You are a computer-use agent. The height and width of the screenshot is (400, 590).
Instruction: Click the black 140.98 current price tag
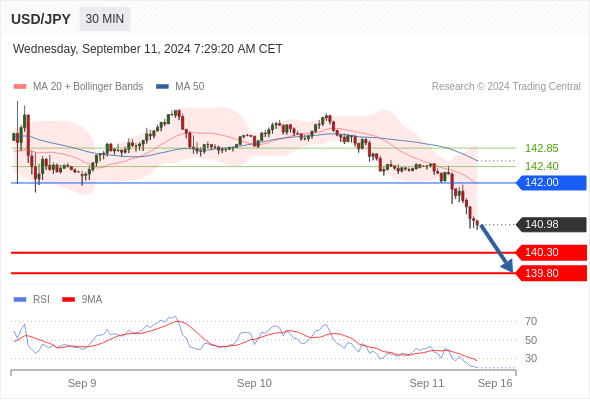coord(551,225)
